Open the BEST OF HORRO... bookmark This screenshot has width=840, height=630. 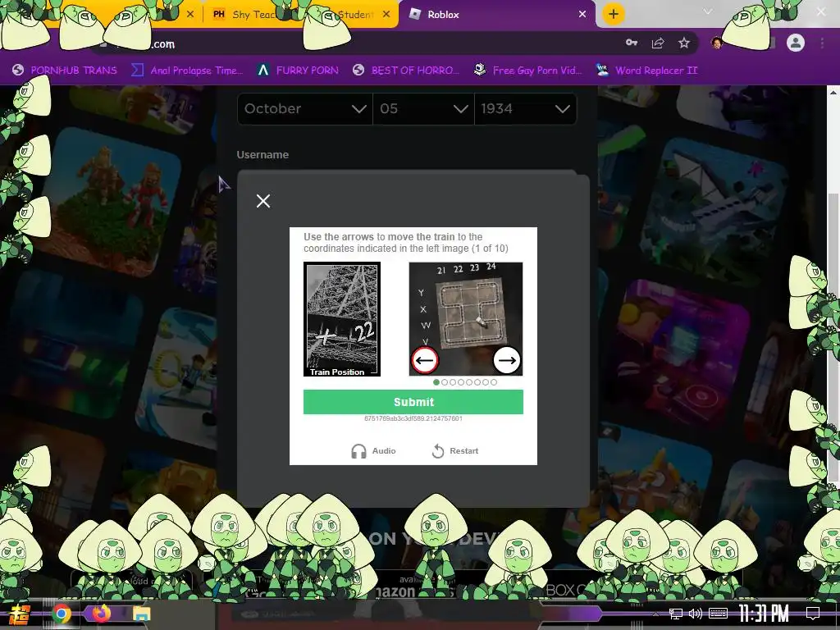click(x=406, y=71)
